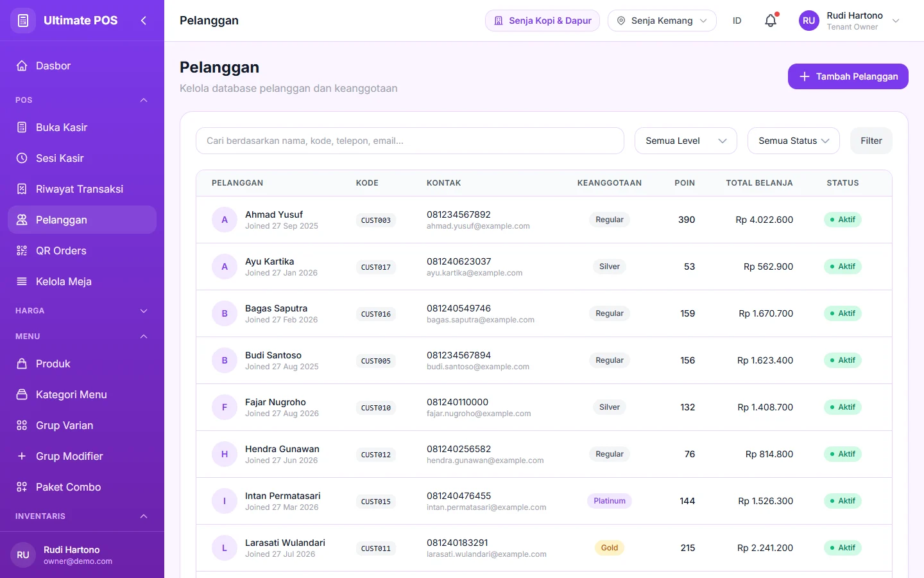Click the Paket Combo icon
Viewport: 924px width, 578px height.
point(22,487)
